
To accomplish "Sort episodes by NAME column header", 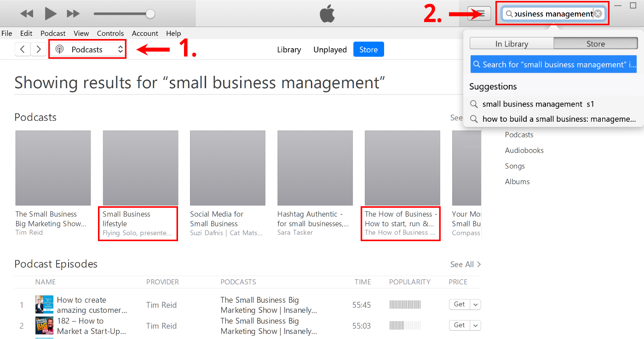I will pos(46,282).
